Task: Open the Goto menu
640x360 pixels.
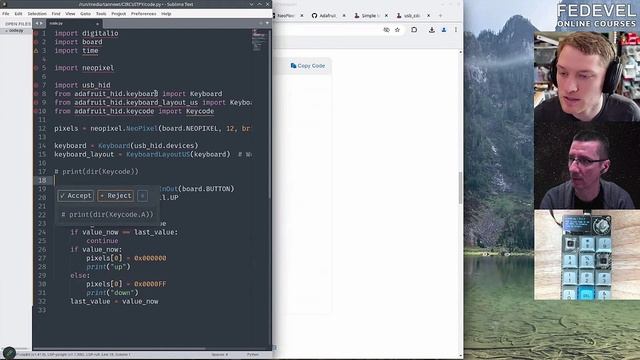Action: pyautogui.click(x=85, y=13)
